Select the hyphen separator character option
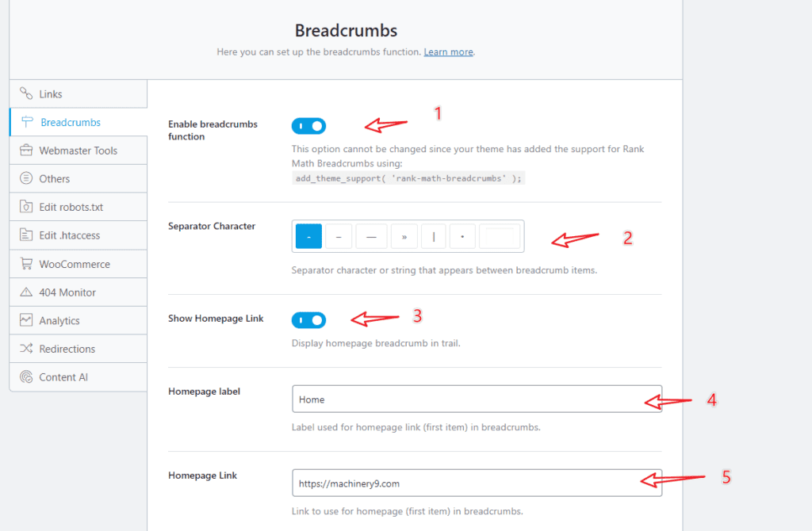The image size is (812, 531). coord(308,236)
